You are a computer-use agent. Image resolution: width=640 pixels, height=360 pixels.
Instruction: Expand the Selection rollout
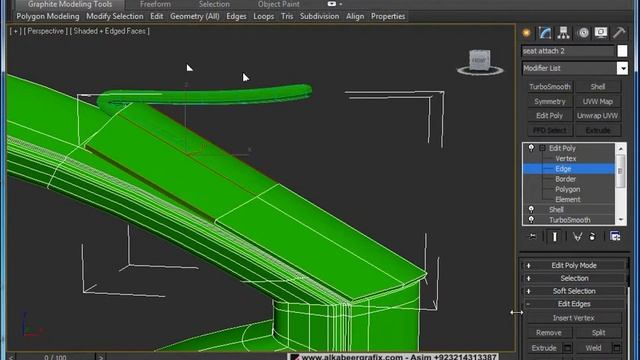tap(573, 278)
